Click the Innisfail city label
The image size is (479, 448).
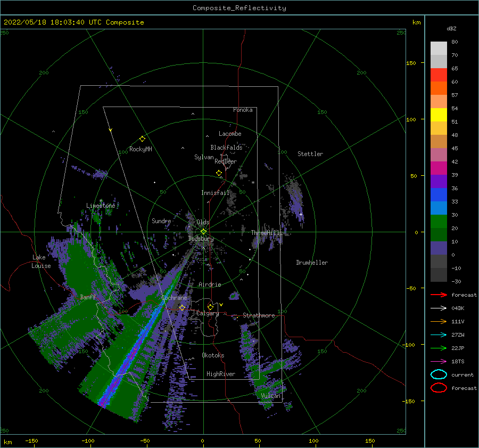[215, 193]
